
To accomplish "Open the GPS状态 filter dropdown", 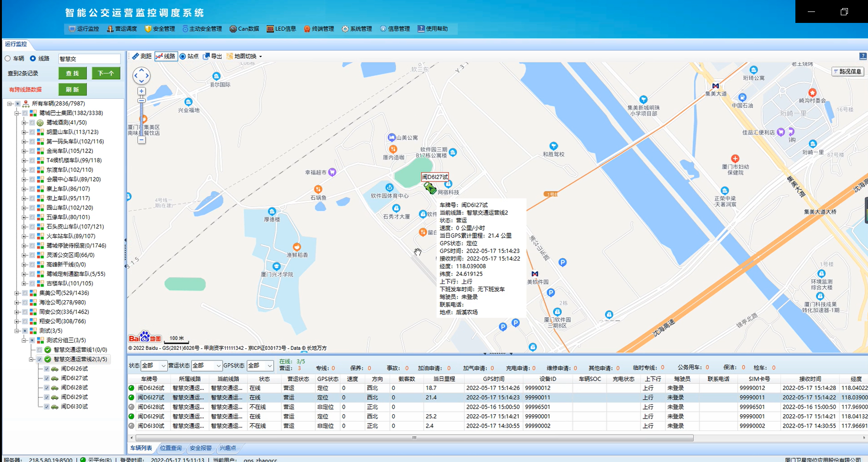I will click(260, 366).
